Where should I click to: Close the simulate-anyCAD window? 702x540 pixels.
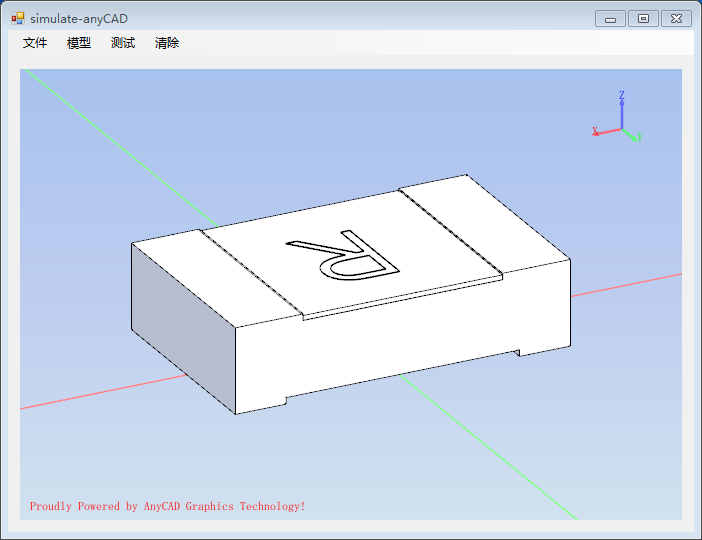coord(676,18)
